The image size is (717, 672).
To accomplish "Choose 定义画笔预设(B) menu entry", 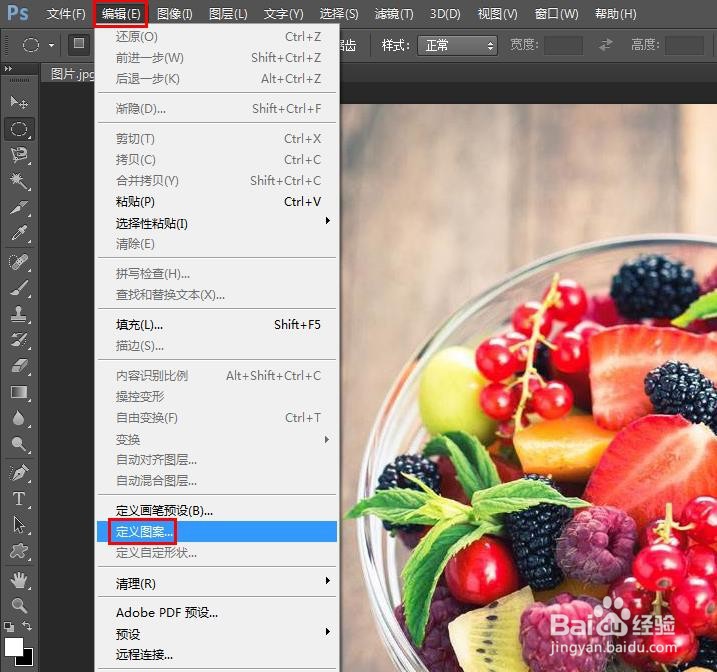I will pos(217,511).
